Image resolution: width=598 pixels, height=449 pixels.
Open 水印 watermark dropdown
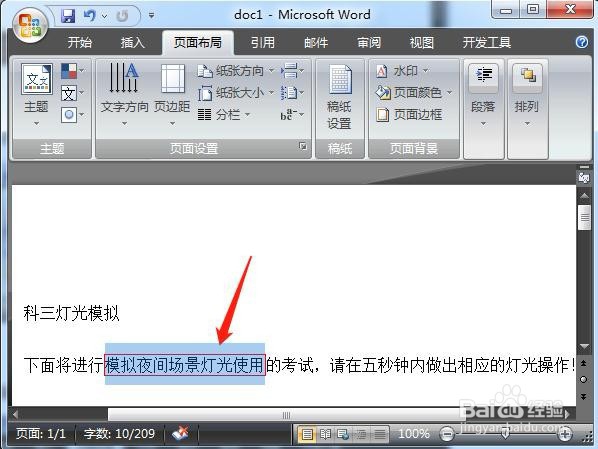[x=402, y=71]
